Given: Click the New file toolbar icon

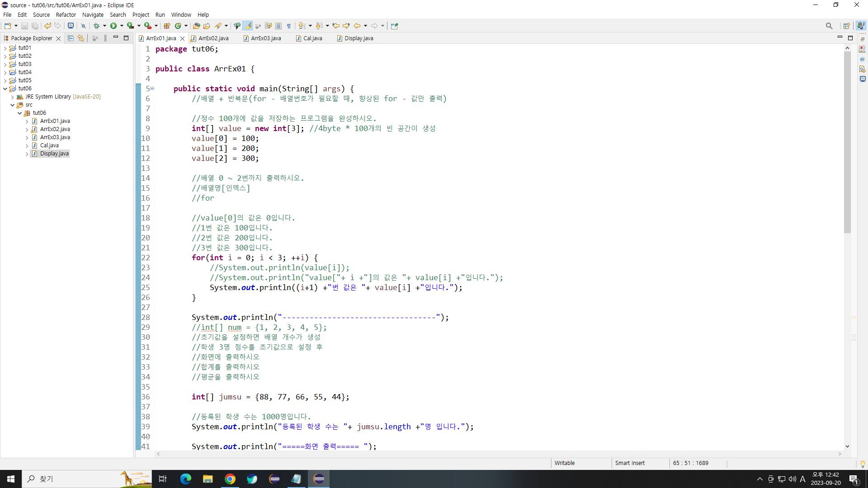Looking at the screenshot, I should point(8,26).
